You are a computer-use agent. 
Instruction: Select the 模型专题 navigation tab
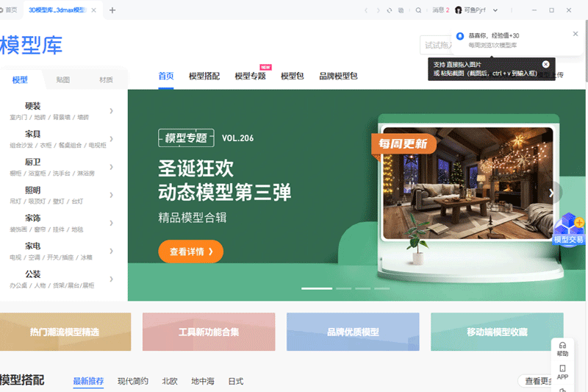click(250, 76)
